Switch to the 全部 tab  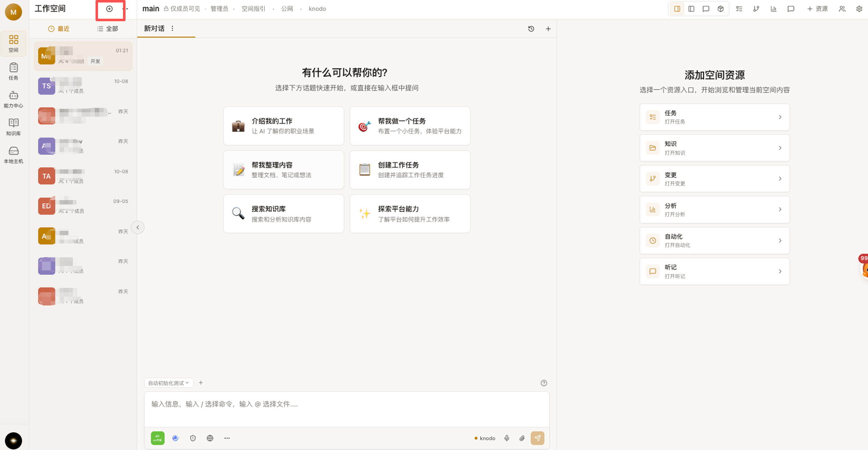tap(107, 29)
